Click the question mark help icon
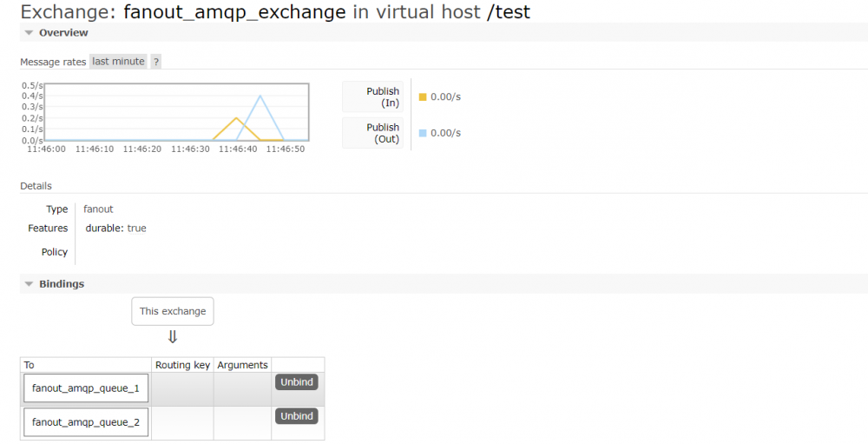The height and width of the screenshot is (444, 868). pos(156,62)
